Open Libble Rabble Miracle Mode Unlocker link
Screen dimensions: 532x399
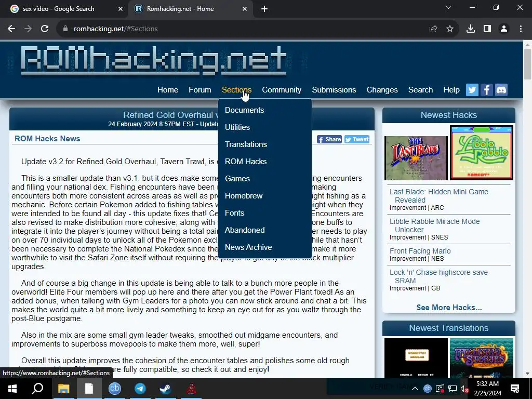tap(435, 225)
